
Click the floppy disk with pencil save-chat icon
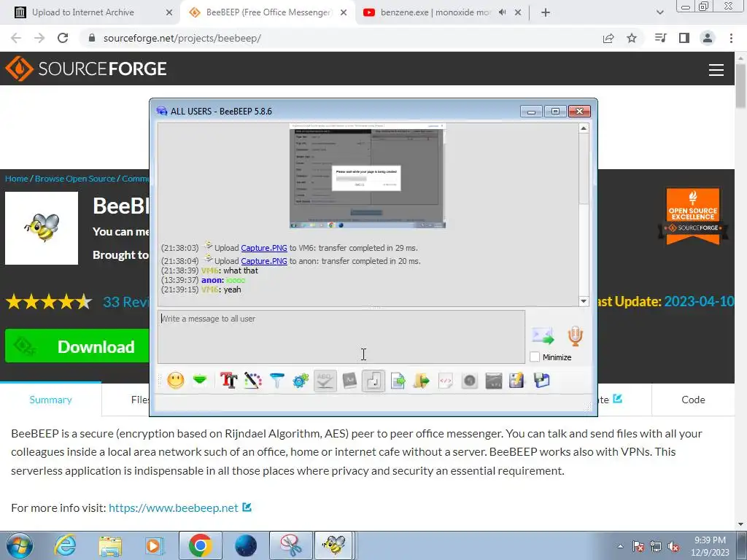click(516, 381)
